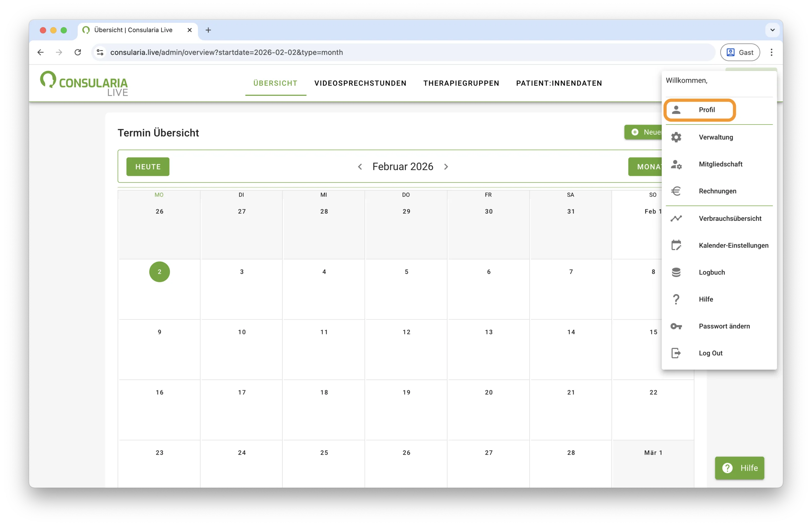The image size is (812, 526).
Task: Click the Log Out exit icon
Action: coord(676,353)
